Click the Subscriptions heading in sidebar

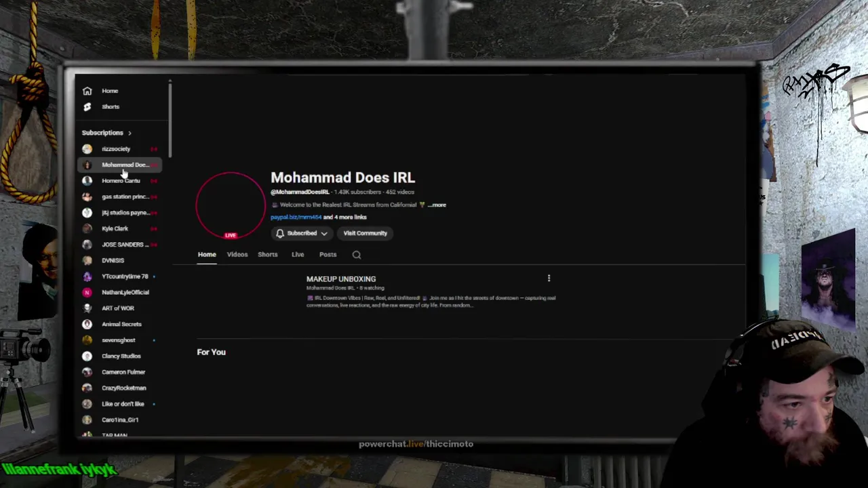[102, 133]
